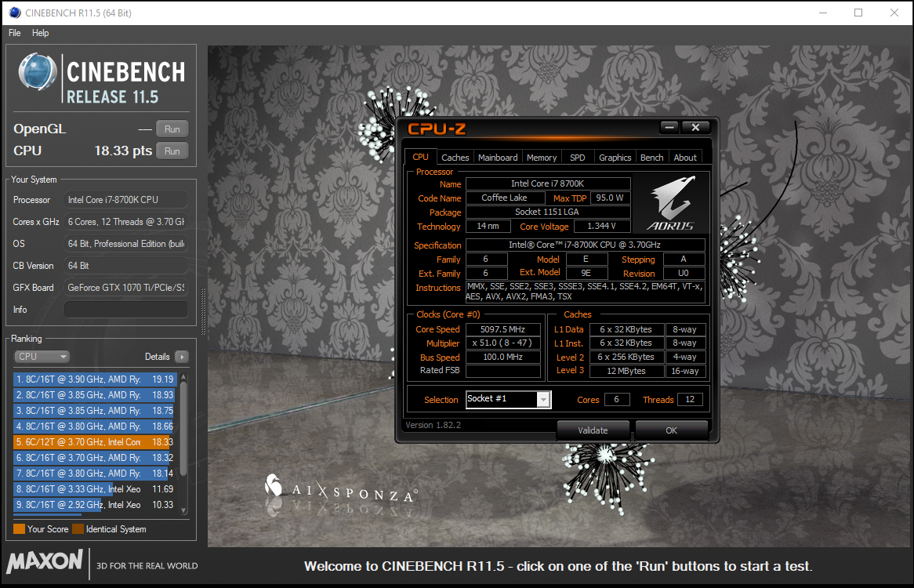Click the panel splitter grip handle

click(x=203, y=310)
